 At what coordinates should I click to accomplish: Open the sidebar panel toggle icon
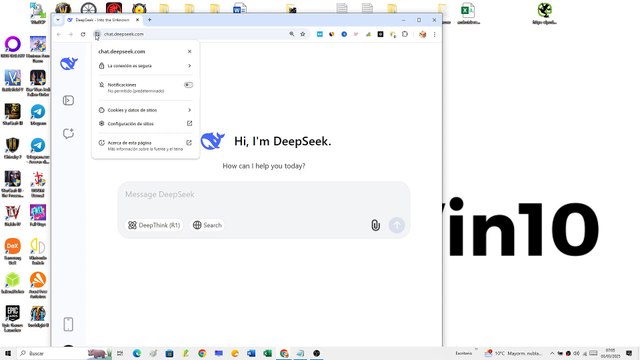click(x=68, y=100)
